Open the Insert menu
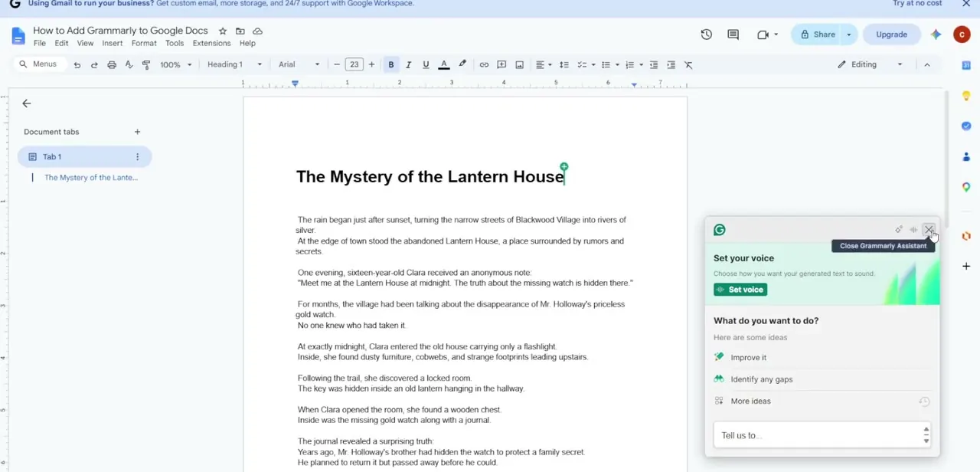 coord(113,44)
